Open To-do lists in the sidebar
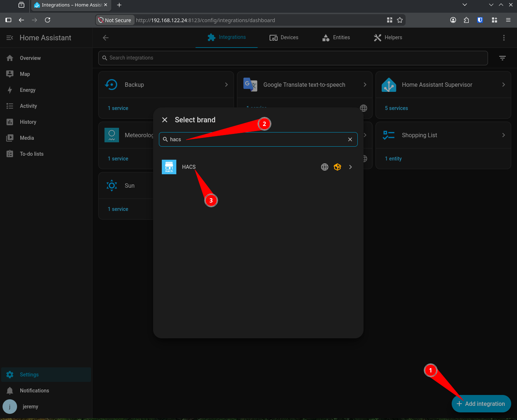The image size is (517, 420). (46, 154)
